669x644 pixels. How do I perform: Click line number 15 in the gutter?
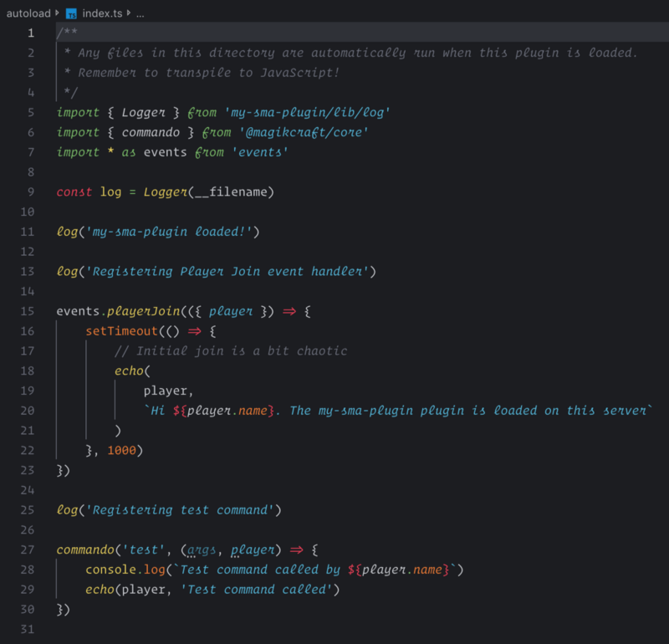coord(30,310)
